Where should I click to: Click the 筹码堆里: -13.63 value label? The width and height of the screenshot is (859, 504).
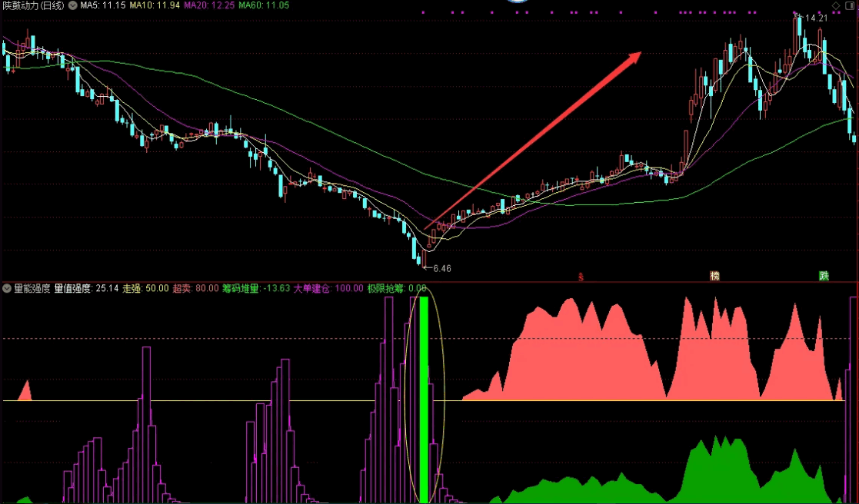256,288
